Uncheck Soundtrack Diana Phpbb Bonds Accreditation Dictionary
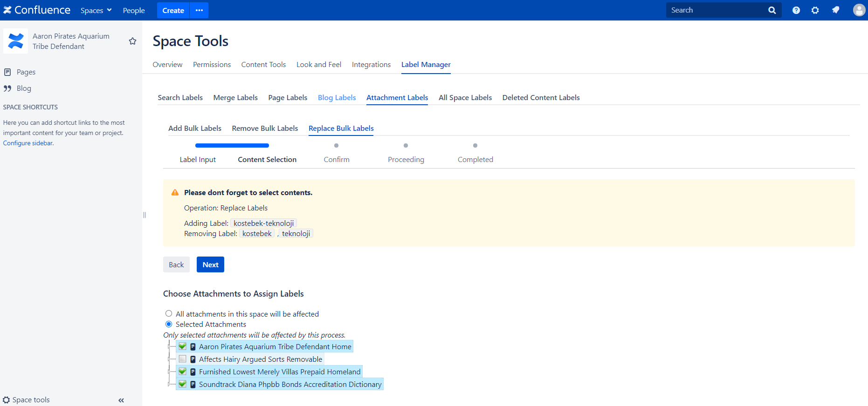The width and height of the screenshot is (868, 406). click(x=182, y=384)
